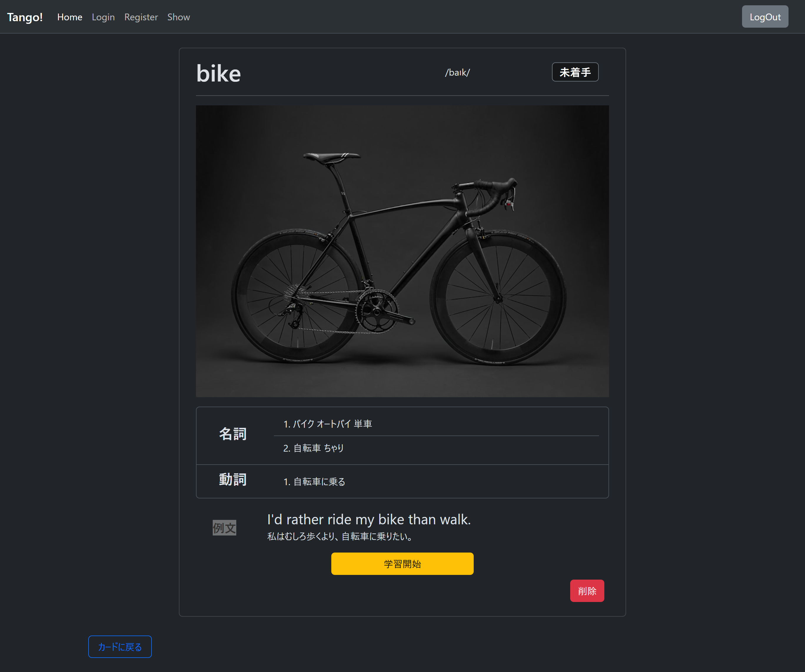Select the 動詞 part-of-speech label

click(233, 480)
